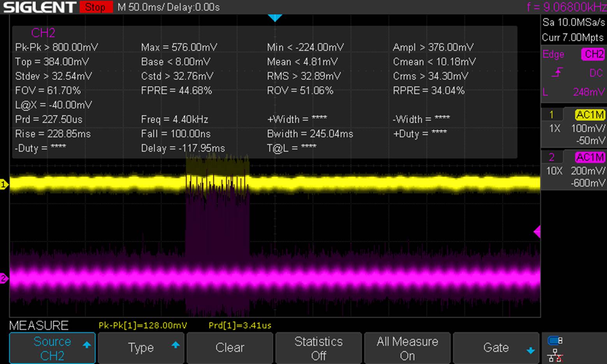
Task: Click the blue trigger position marker
Action: point(275,18)
